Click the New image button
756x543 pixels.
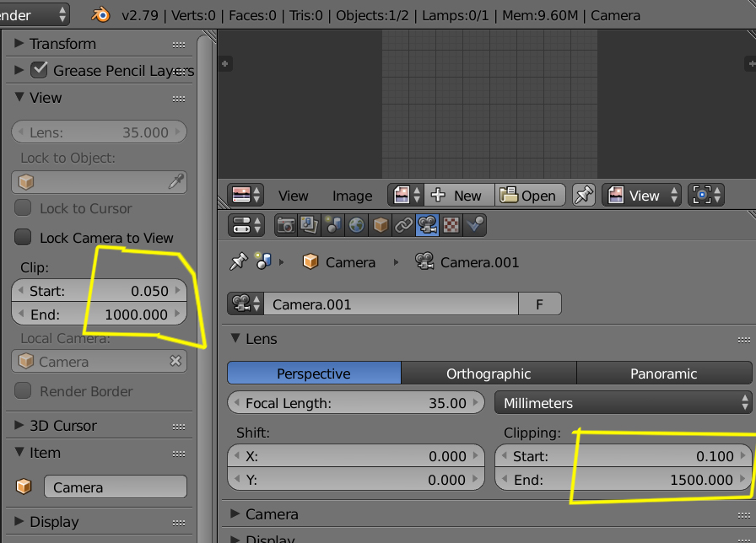click(460, 195)
